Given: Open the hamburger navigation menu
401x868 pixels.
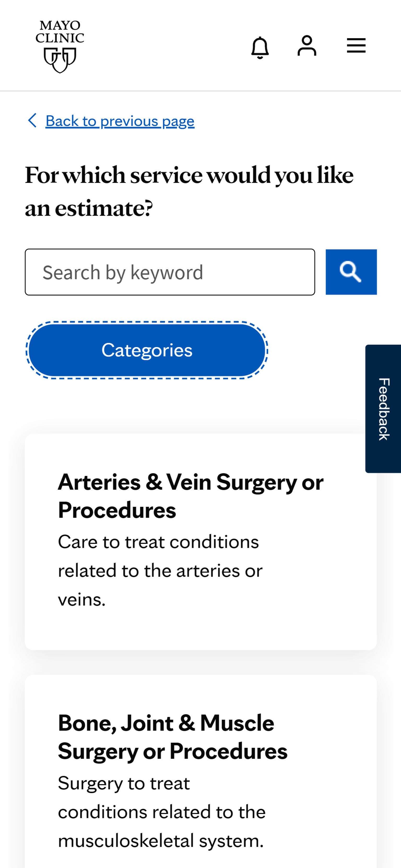Looking at the screenshot, I should [356, 45].
